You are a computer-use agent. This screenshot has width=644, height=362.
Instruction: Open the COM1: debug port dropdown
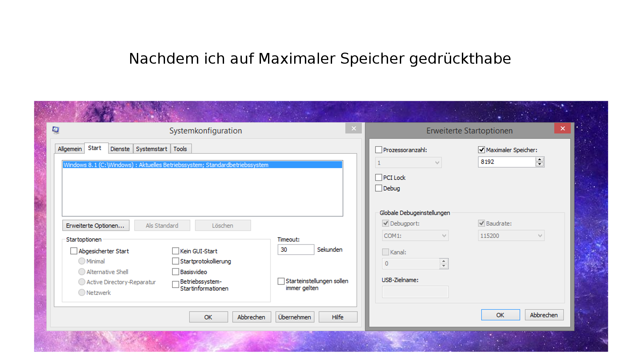[415, 236]
